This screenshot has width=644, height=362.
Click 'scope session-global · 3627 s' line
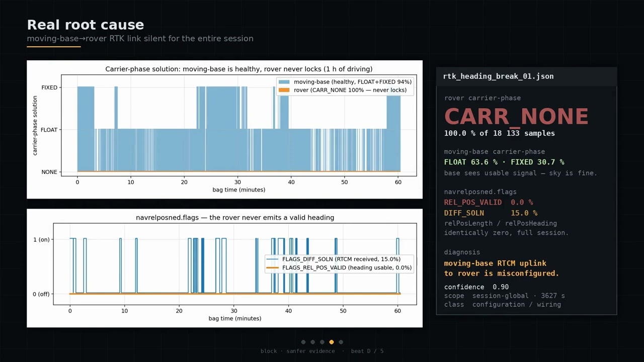[x=504, y=296]
